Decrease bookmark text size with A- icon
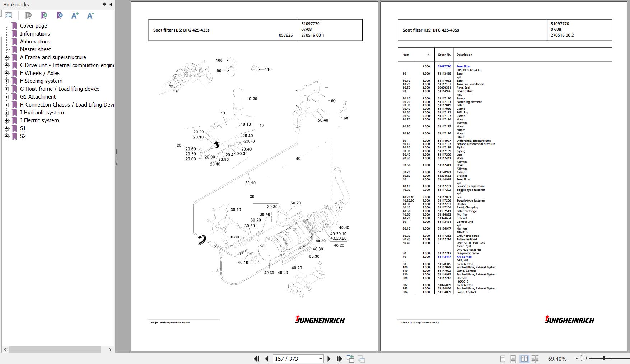630x364 pixels. pos(90,15)
